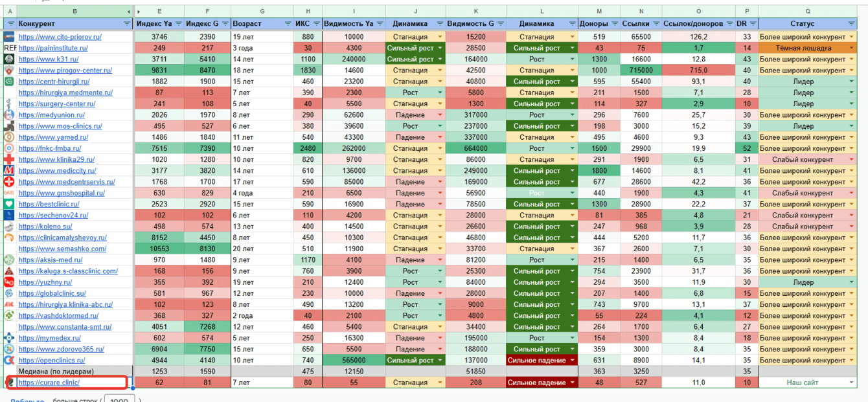Select the favicon beside centr-hirurgii.ru
868x402 pixels.
click(x=10, y=82)
